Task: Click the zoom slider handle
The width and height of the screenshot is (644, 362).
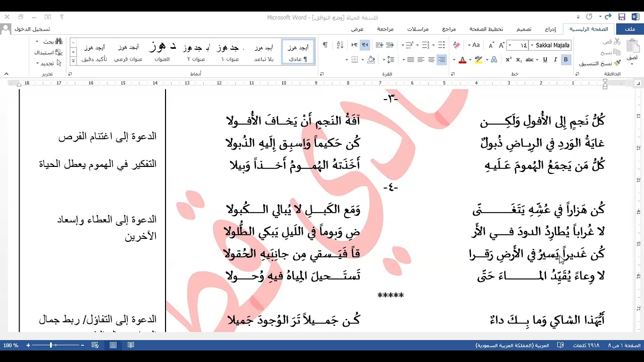Action: click(51, 345)
